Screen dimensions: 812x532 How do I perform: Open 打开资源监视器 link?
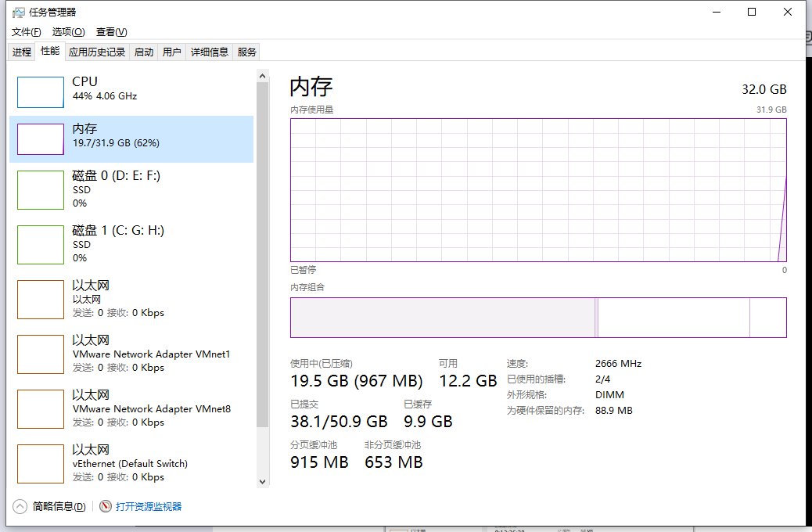click(x=149, y=507)
